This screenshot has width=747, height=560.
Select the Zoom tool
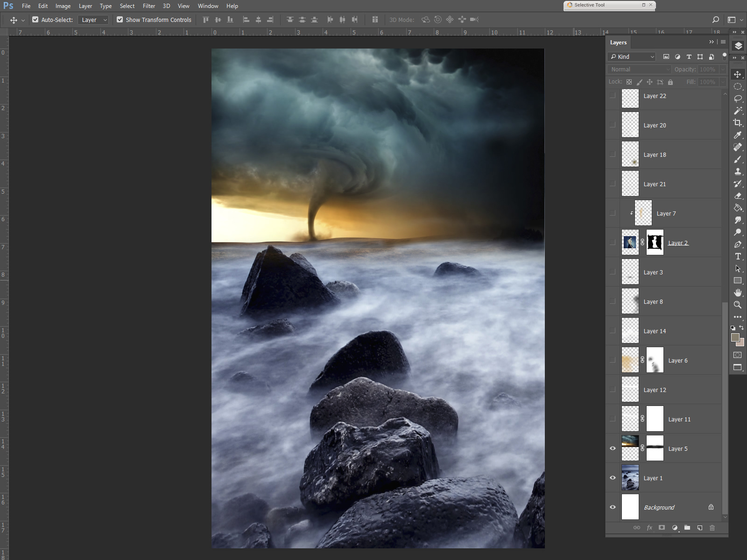click(738, 305)
